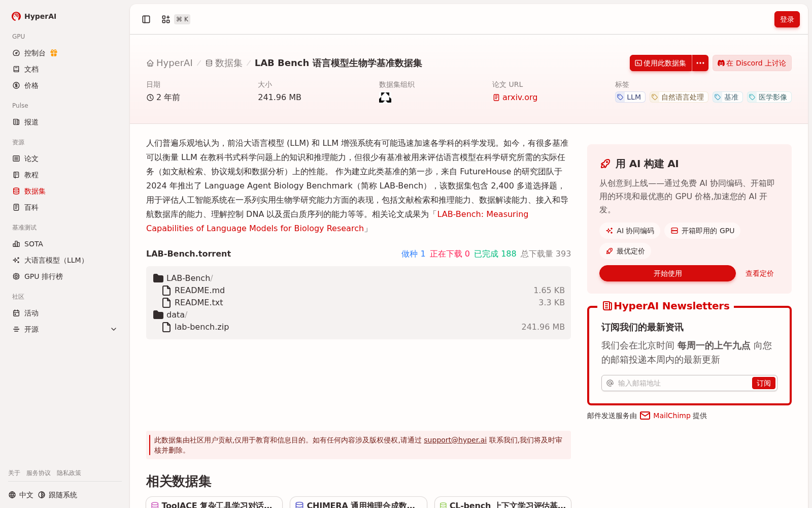Click the 开源 list icon
812x508 pixels.
coord(16,329)
